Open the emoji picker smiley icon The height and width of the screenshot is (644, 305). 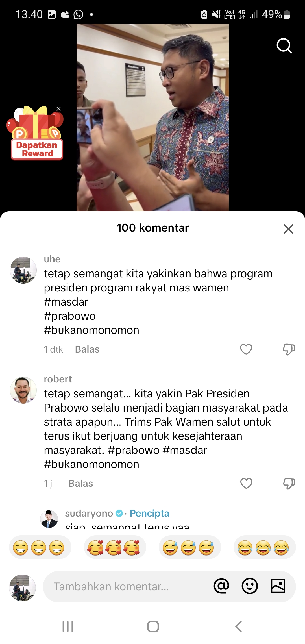pyautogui.click(x=250, y=586)
